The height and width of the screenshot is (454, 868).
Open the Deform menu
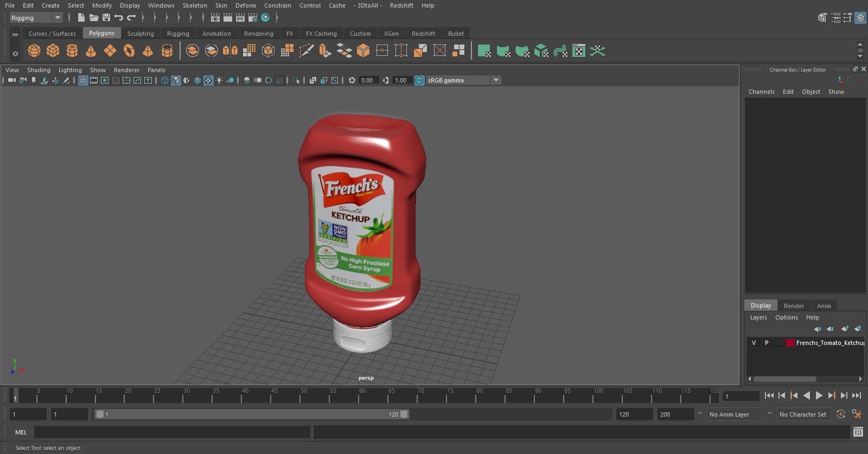245,5
